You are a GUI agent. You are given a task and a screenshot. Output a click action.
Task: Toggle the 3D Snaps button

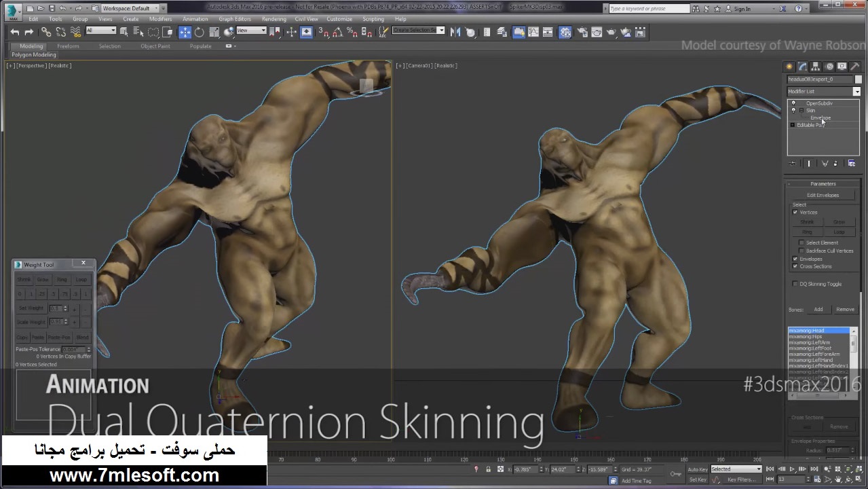(x=324, y=32)
